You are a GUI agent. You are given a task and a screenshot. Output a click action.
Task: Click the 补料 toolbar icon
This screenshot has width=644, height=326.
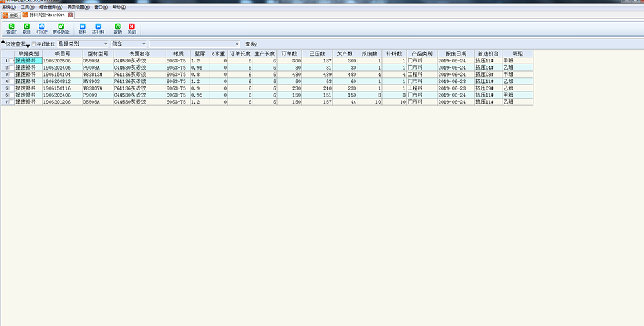(82, 28)
